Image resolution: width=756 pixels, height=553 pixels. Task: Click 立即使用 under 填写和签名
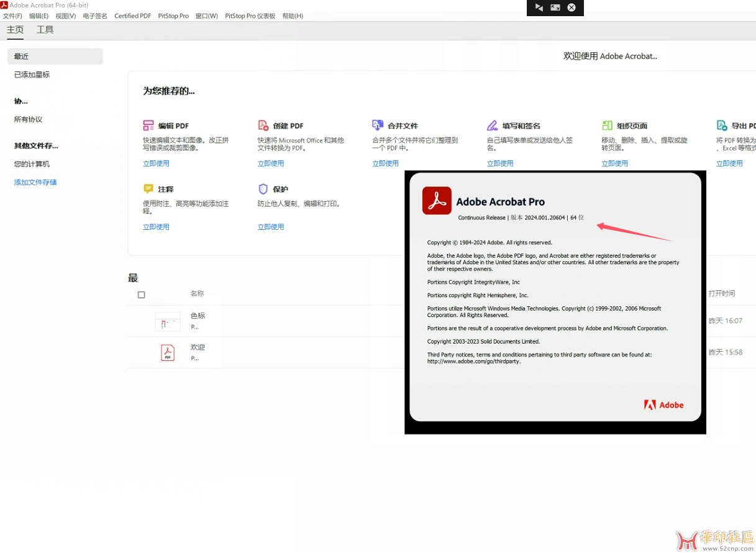coord(500,163)
